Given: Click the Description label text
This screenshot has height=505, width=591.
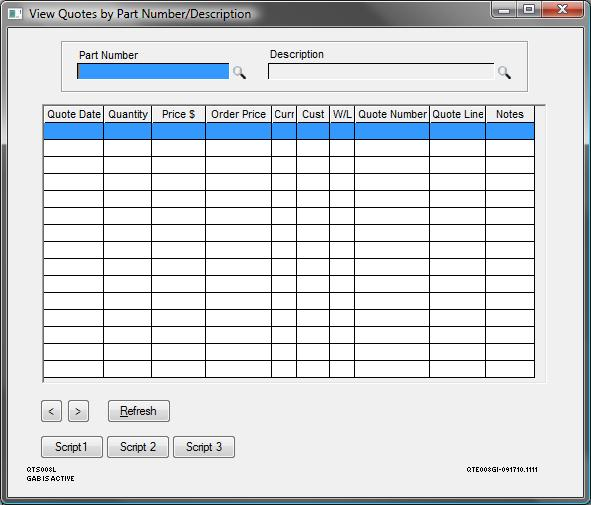Looking at the screenshot, I should pyautogui.click(x=297, y=54).
